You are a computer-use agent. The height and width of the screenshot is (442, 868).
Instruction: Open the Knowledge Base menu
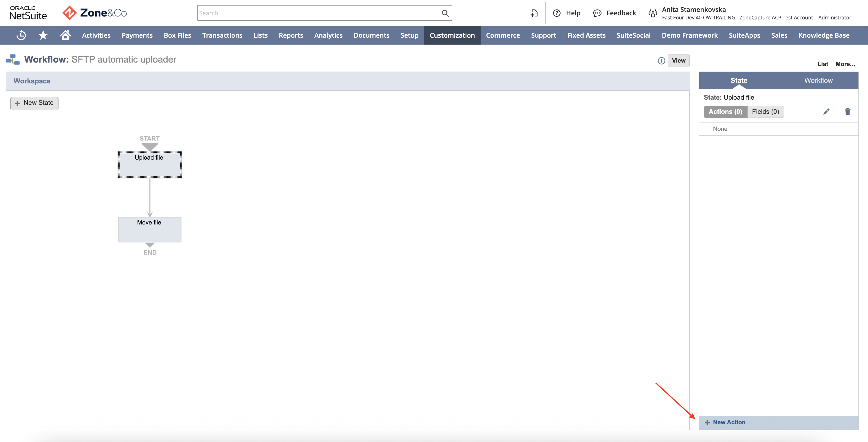(x=824, y=35)
